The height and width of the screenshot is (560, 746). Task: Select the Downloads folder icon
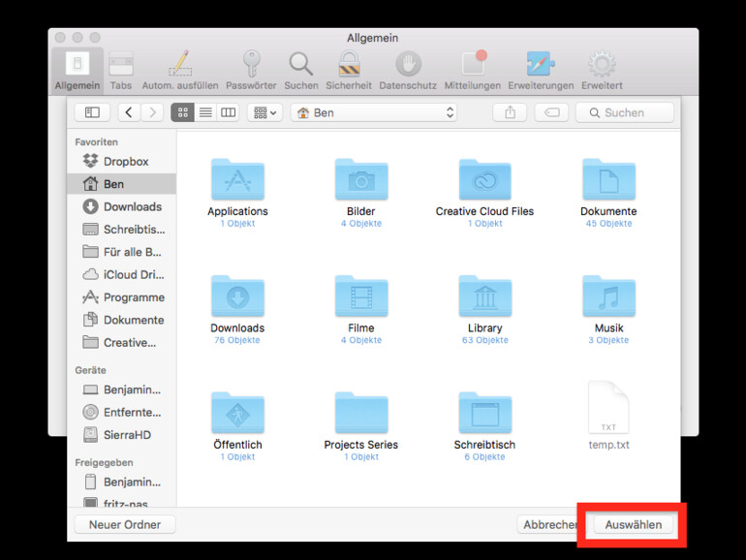(x=238, y=296)
